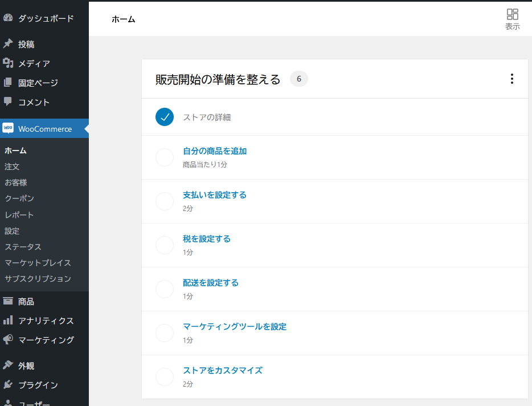This screenshot has height=406, width=532.
Task: Select the WooCommerce menu item
Action: coord(44,128)
